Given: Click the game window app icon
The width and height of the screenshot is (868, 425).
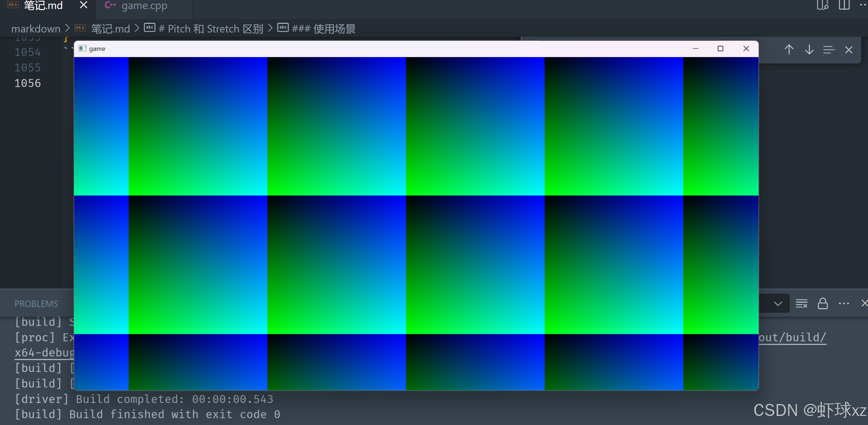Looking at the screenshot, I should pyautogui.click(x=82, y=49).
